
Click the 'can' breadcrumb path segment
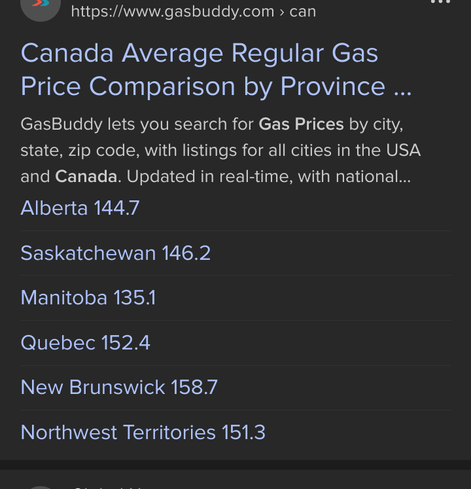(x=302, y=12)
